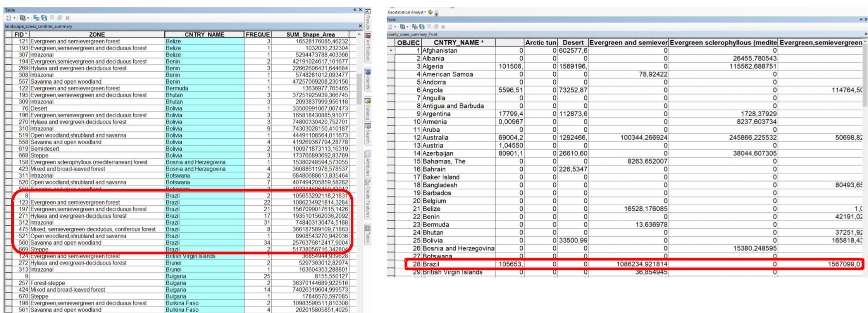
Task: Click scroll-up arrow of left table scrollbar
Action: coord(359,34)
